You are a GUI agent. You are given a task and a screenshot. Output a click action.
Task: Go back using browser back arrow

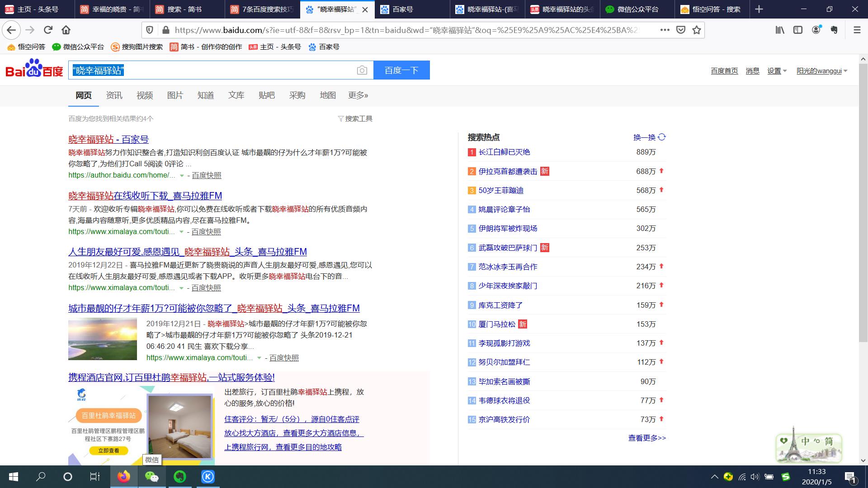click(x=11, y=30)
